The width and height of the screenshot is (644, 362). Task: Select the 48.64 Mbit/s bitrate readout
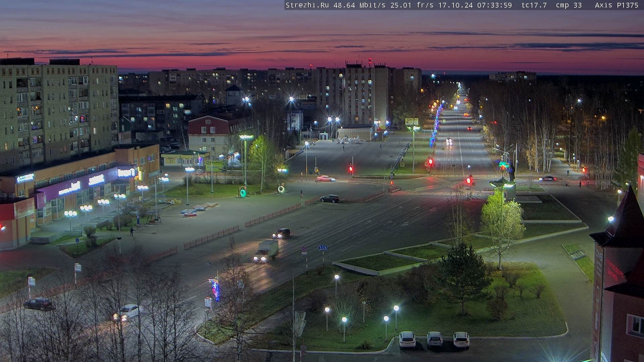tap(359, 5)
